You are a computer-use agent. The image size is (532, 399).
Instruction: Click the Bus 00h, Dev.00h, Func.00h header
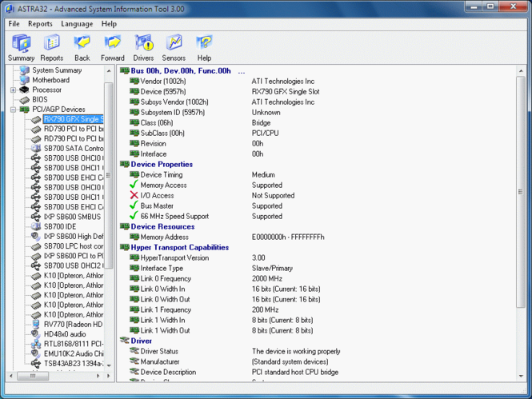181,71
